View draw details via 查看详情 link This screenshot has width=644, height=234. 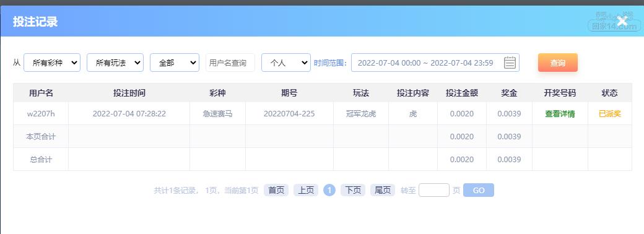click(x=560, y=114)
